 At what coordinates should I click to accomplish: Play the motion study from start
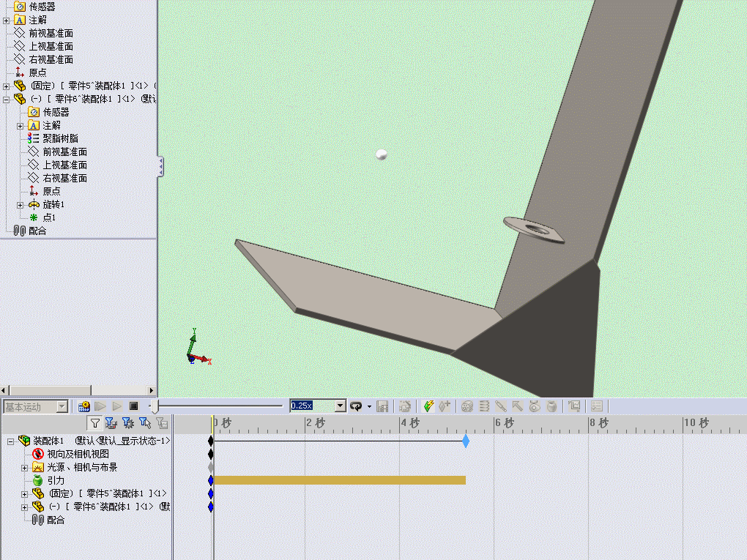pos(99,405)
